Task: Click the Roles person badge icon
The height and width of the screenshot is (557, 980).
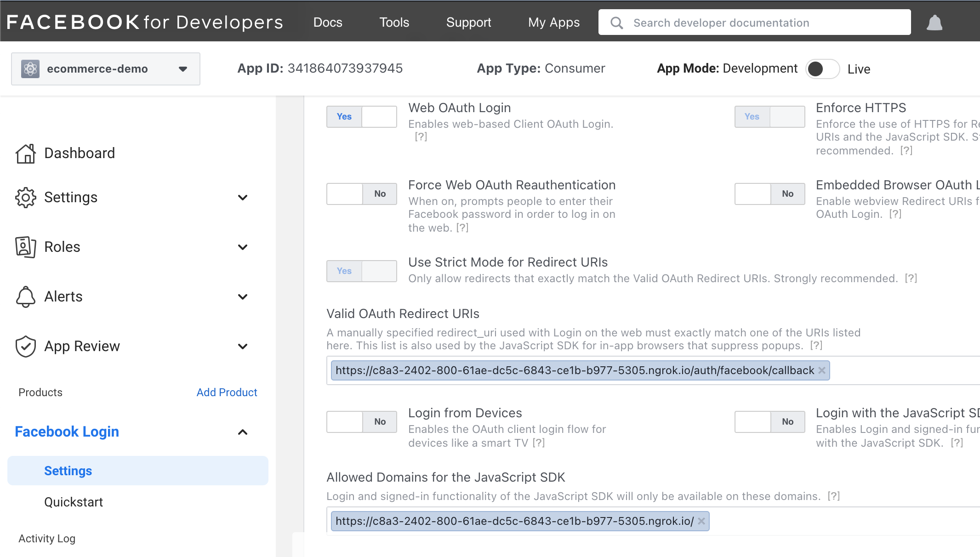Action: (26, 247)
